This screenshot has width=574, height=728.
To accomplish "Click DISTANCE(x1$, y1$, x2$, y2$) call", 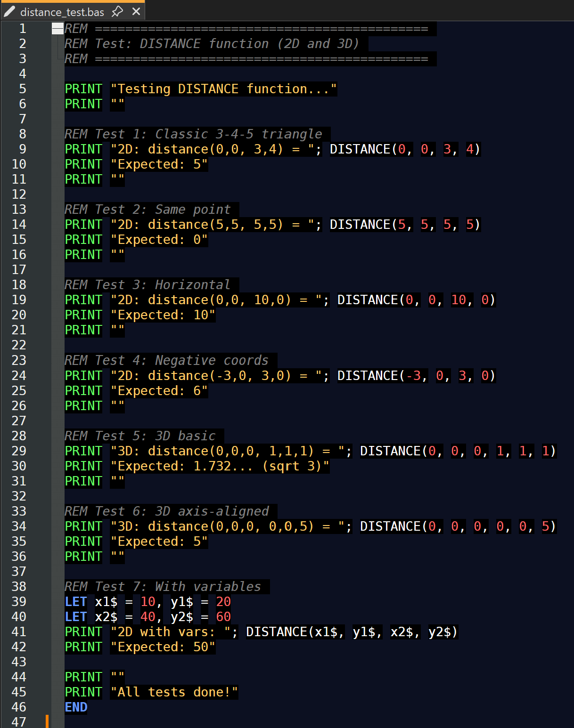I will click(352, 632).
